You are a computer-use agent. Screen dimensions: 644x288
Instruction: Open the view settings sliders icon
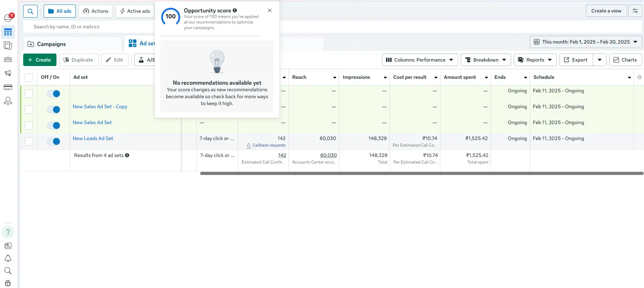[x=635, y=11]
